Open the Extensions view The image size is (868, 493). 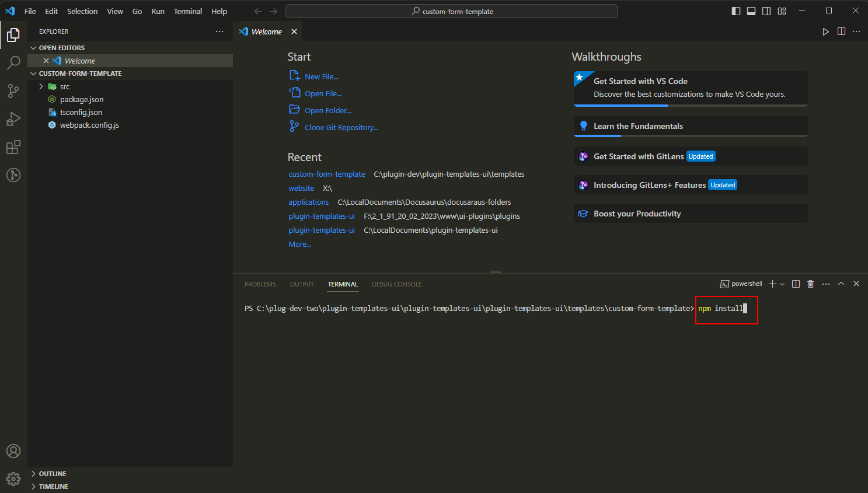[x=13, y=147]
